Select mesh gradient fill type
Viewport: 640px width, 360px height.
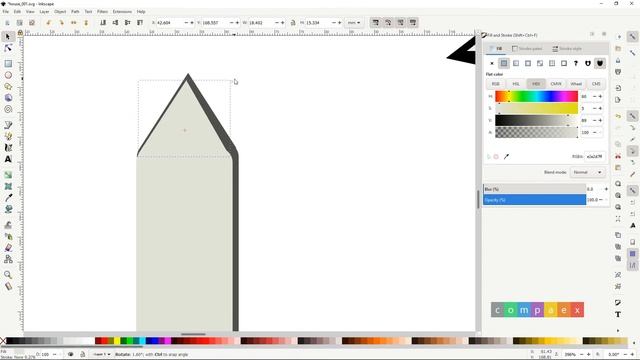click(x=540, y=63)
